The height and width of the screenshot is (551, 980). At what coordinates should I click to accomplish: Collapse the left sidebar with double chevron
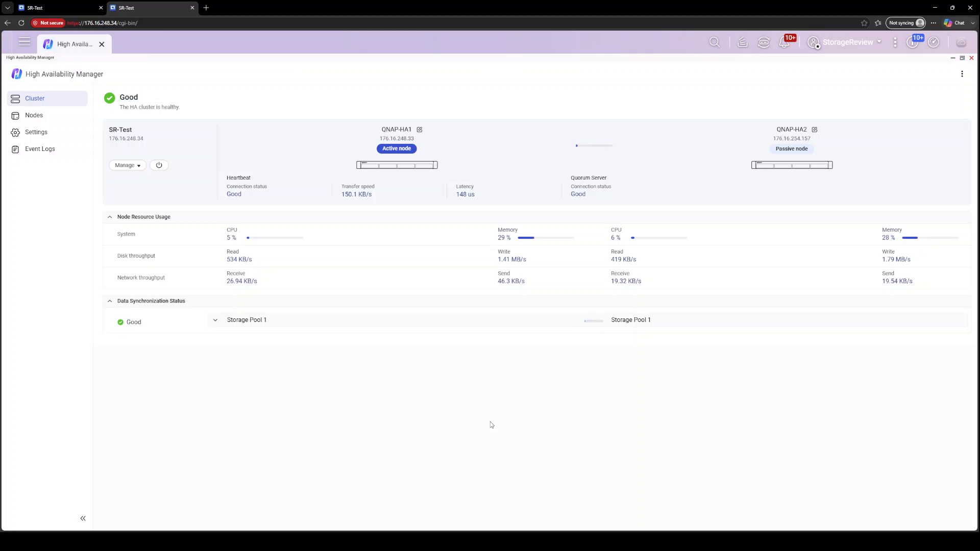tap(83, 518)
